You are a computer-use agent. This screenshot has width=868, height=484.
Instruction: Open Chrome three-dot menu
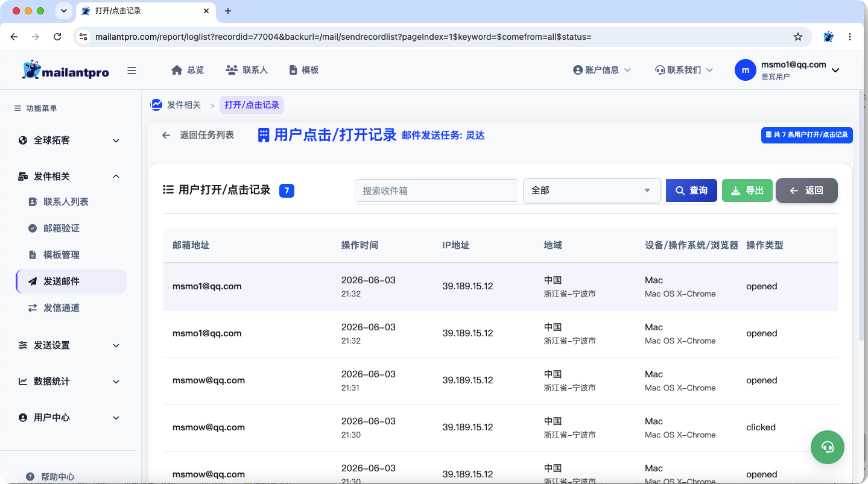click(850, 37)
